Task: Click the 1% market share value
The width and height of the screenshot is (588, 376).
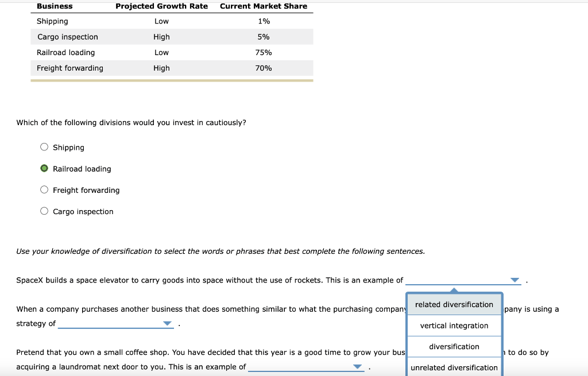Action: (264, 21)
